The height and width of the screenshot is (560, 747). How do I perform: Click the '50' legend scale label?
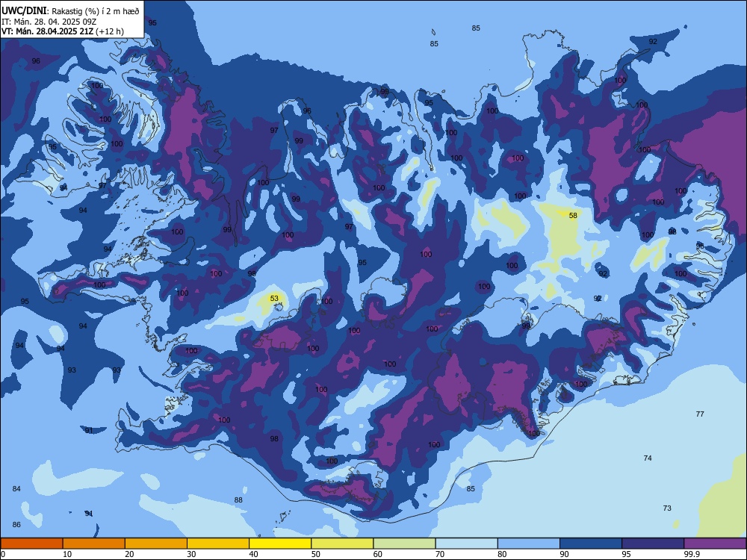[x=316, y=554]
